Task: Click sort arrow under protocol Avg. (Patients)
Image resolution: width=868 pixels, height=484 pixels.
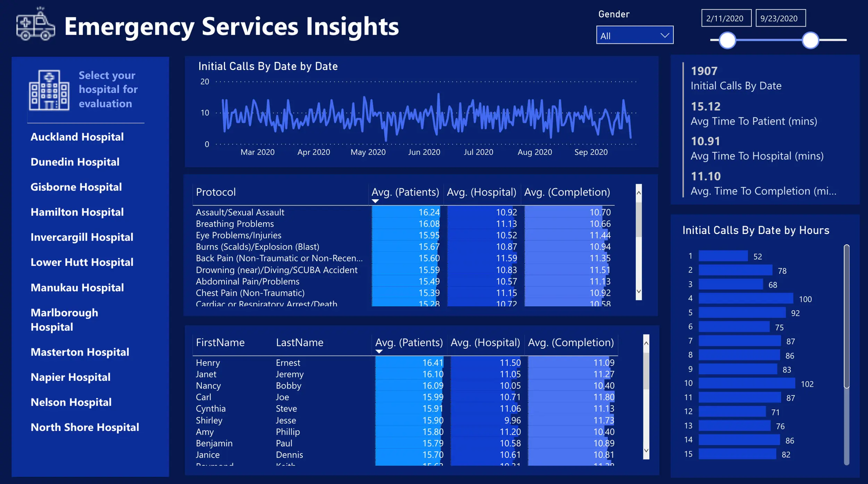Action: (x=375, y=201)
